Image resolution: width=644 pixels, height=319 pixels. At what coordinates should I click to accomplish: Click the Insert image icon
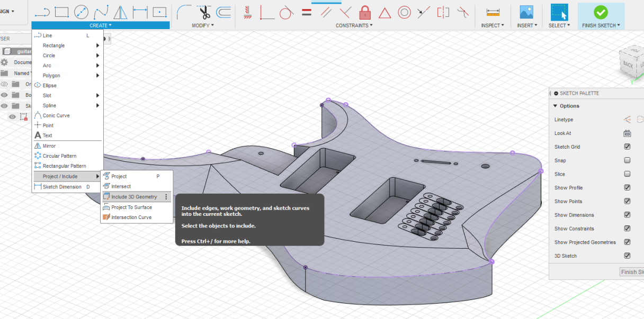[526, 12]
